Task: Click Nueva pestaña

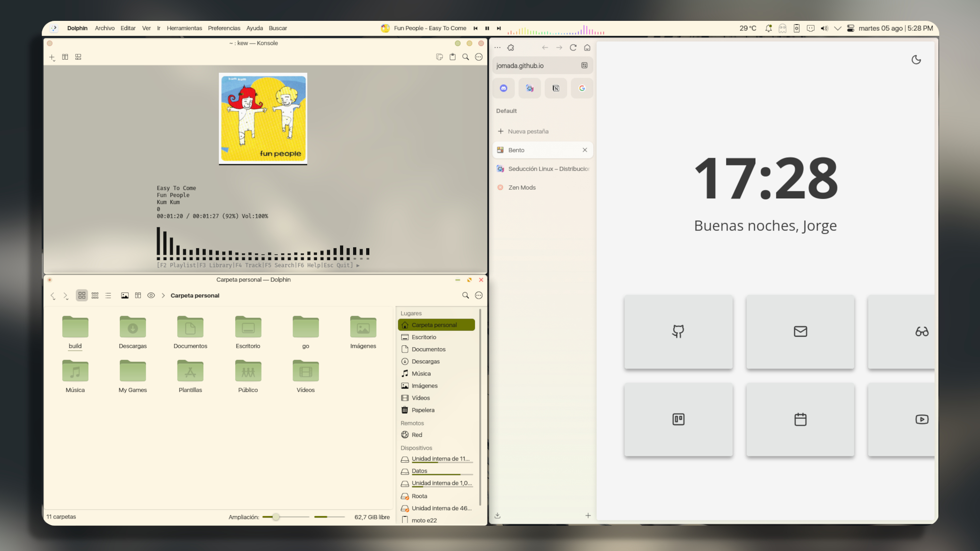Action: pos(542,131)
